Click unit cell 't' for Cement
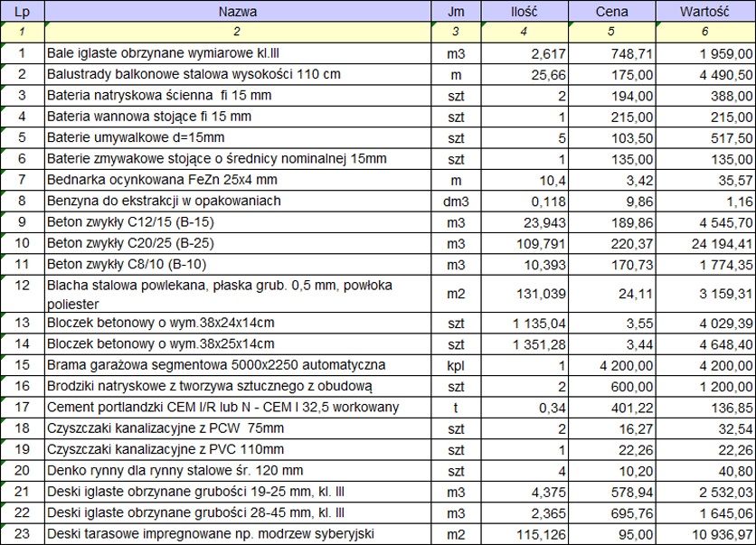The image size is (756, 545). [456, 408]
